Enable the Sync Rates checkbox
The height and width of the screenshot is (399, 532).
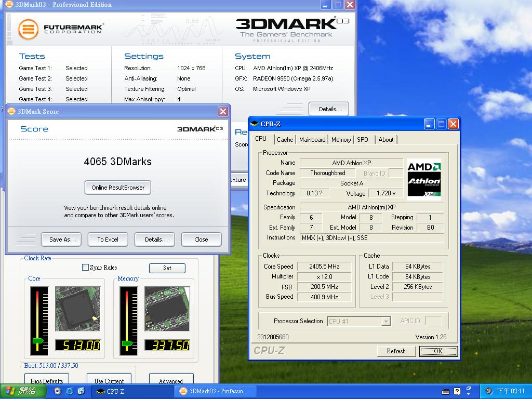pyautogui.click(x=86, y=268)
